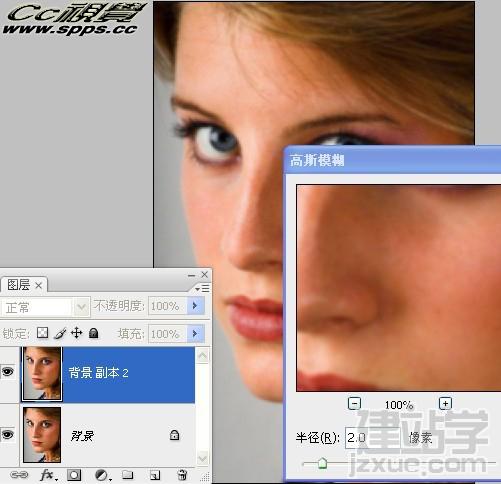The height and width of the screenshot is (484, 501).
Task: Hide the 背景 layer eye icon
Action: [8, 434]
